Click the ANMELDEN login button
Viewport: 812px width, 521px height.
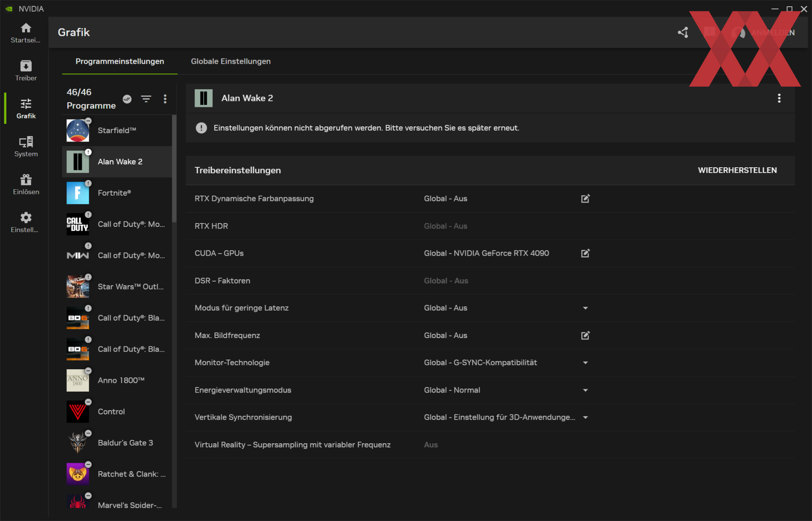[x=773, y=33]
